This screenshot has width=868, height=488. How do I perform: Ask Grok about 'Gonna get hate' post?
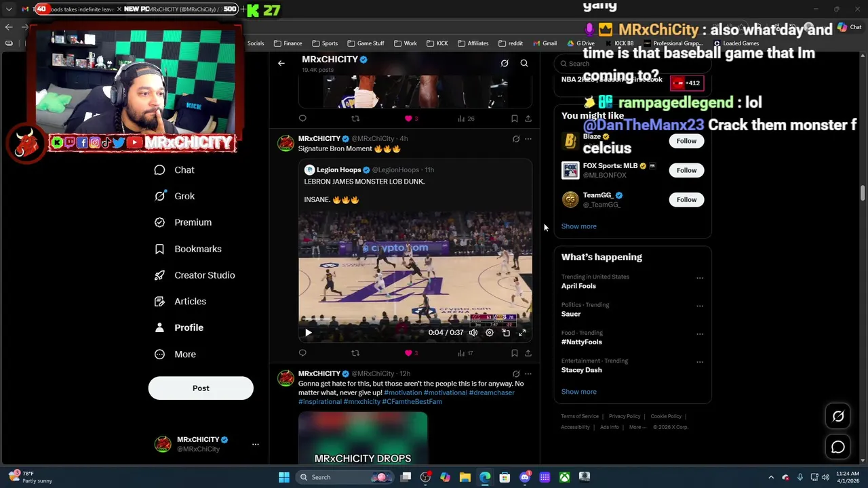tap(516, 373)
